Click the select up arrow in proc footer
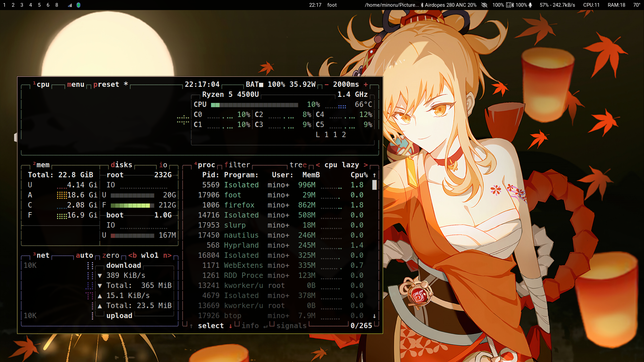The height and width of the screenshot is (362, 644). point(191,326)
